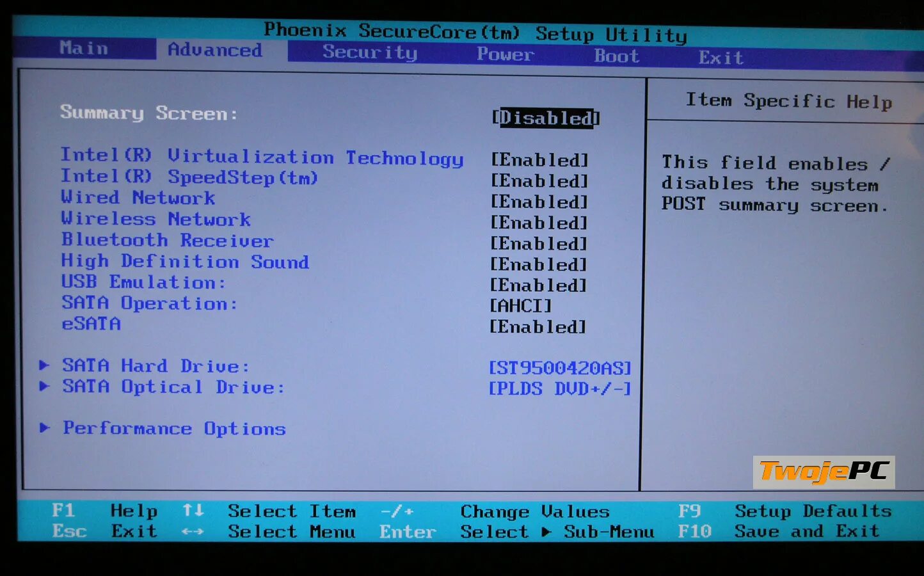Select Bluetooth Receiver label
This screenshot has width=924, height=576.
tap(167, 240)
